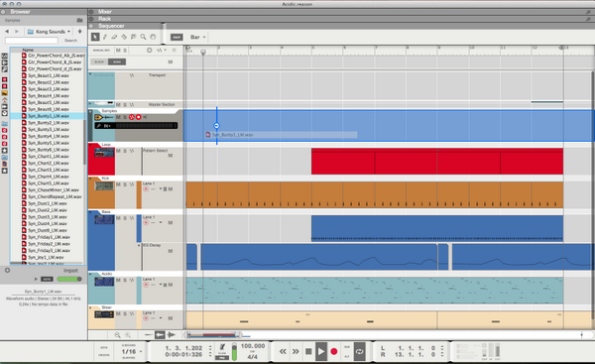This screenshot has height=364, width=595.
Task: Adjust the metronome click level slider
Action: pyautogui.click(x=234, y=352)
